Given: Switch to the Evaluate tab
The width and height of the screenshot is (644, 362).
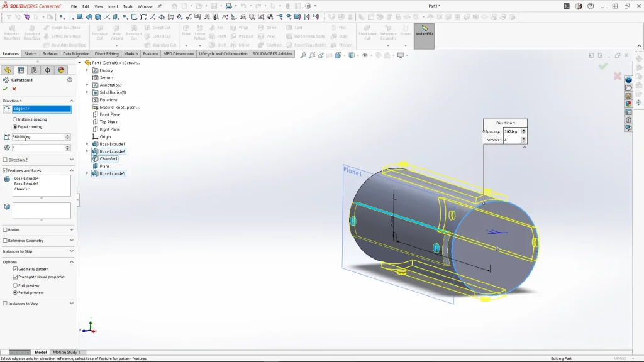Looking at the screenshot, I should point(150,54).
